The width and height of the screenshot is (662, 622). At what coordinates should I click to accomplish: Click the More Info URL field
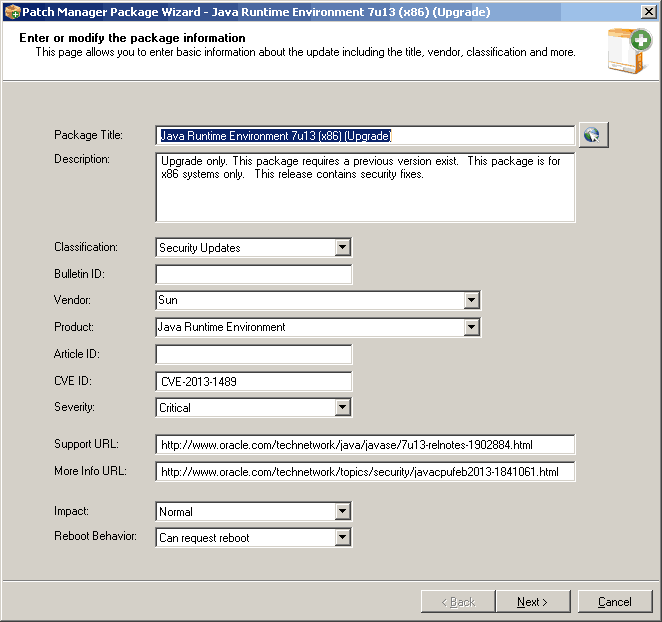point(365,472)
